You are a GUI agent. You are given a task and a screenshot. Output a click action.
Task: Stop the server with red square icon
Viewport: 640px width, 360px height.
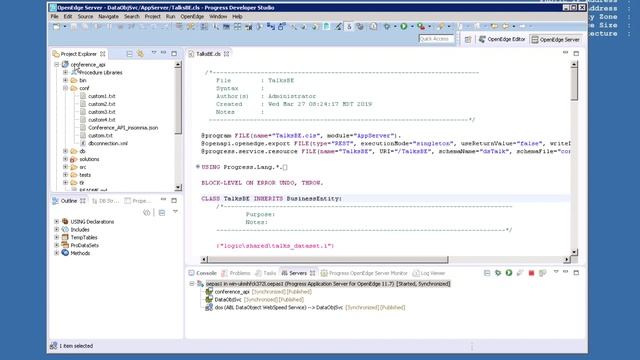(x=531, y=273)
